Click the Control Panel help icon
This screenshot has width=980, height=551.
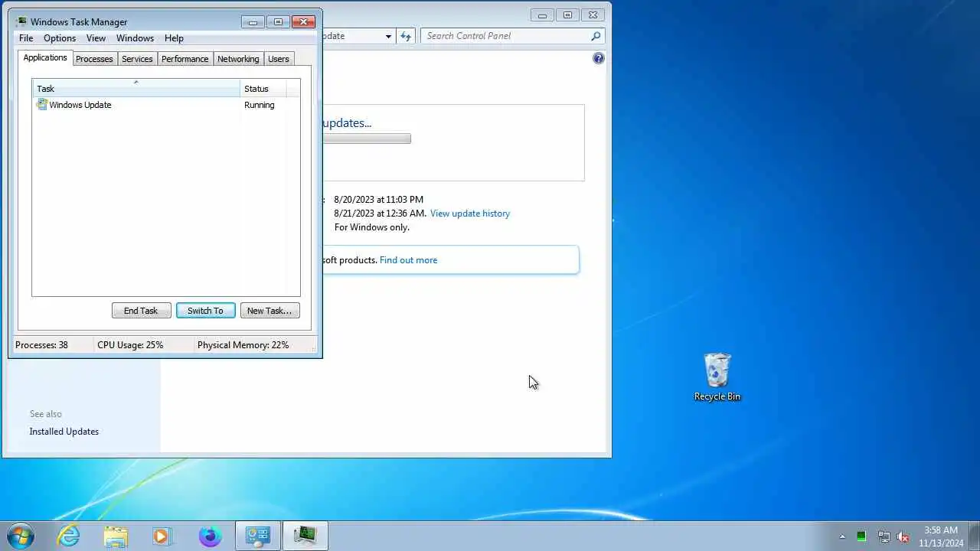pos(599,58)
